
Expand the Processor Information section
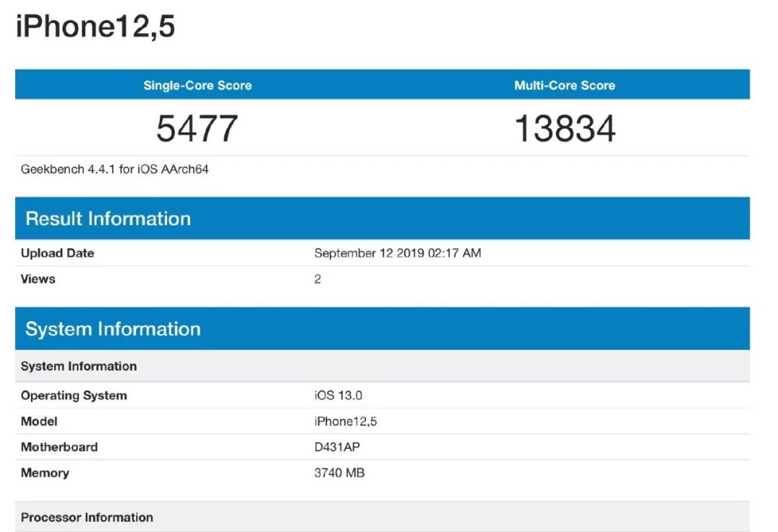(89, 517)
